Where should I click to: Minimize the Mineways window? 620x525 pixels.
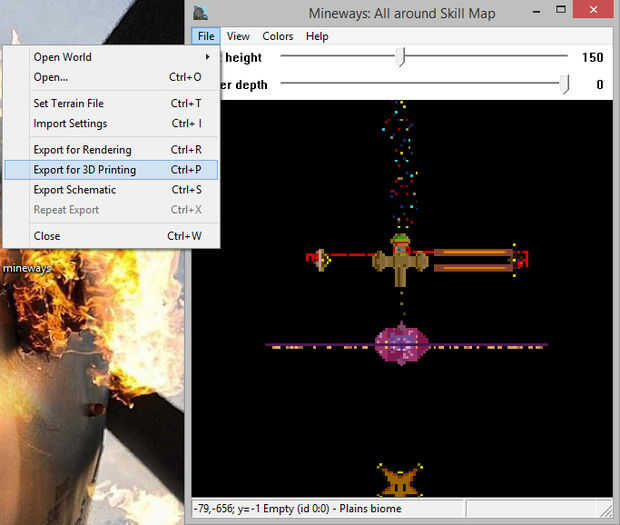(x=537, y=11)
